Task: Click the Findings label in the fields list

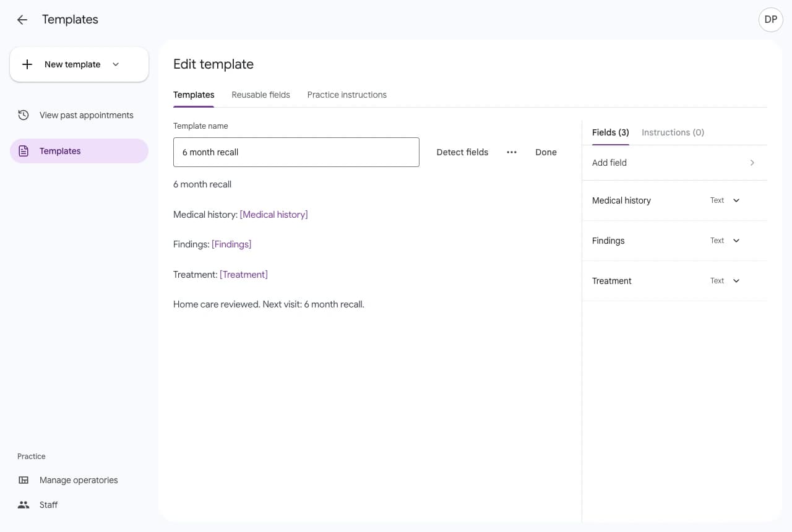Action: click(608, 241)
